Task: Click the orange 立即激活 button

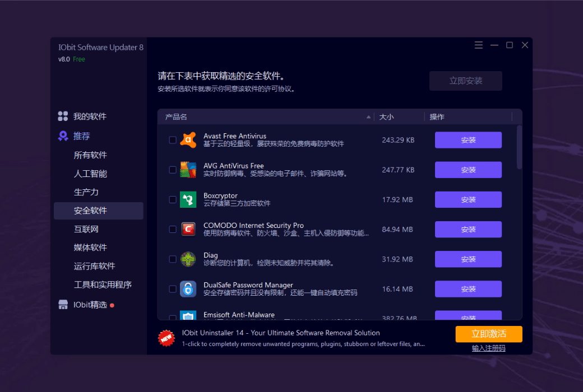Action: (x=489, y=334)
